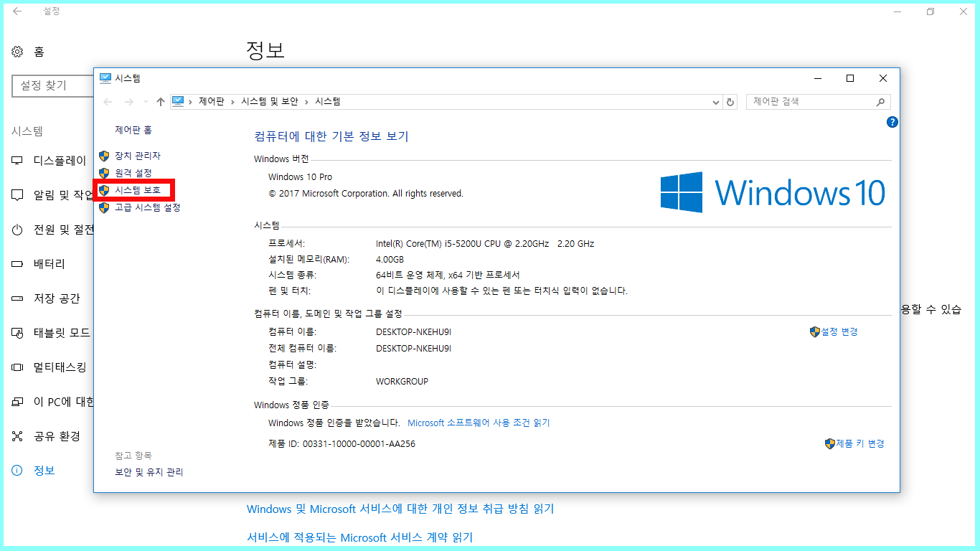Click 'Windows 10 Pro' edition text
The image size is (980, 551).
click(x=300, y=176)
